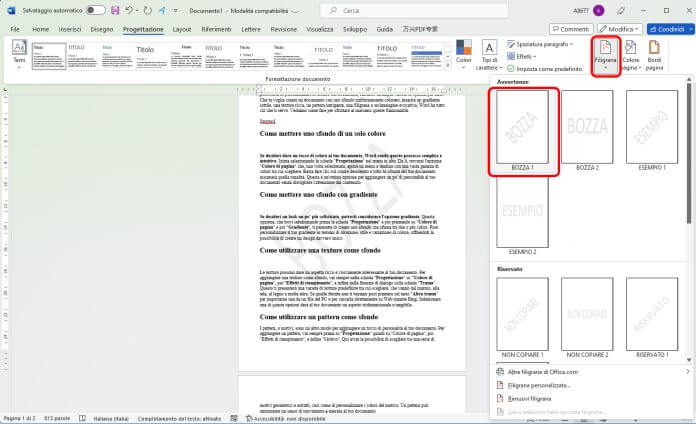
Task: Open the Colori palette button
Action: pos(463,54)
